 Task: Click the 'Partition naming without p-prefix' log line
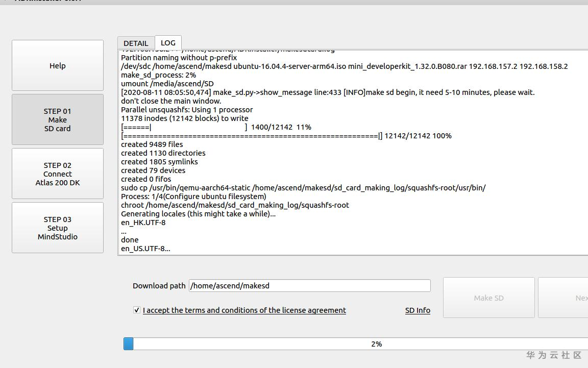click(179, 57)
